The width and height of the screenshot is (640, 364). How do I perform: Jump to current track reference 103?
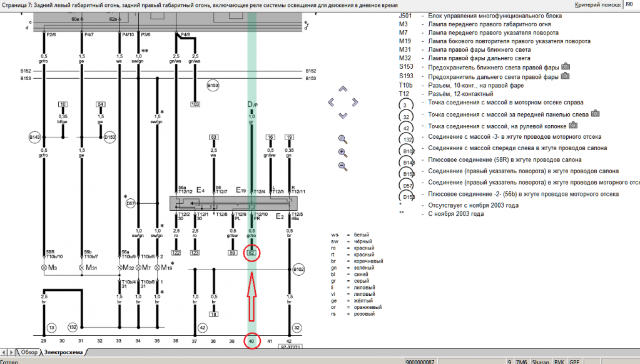pos(195,104)
